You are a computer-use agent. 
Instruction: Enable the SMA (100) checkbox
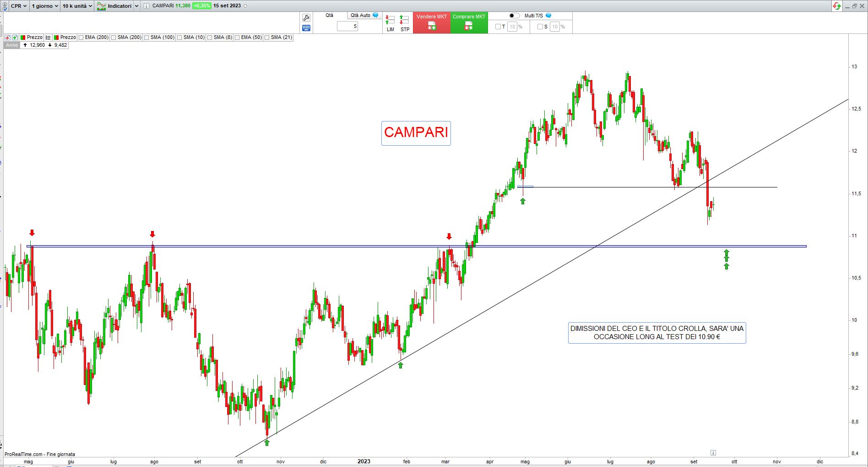(x=146, y=38)
